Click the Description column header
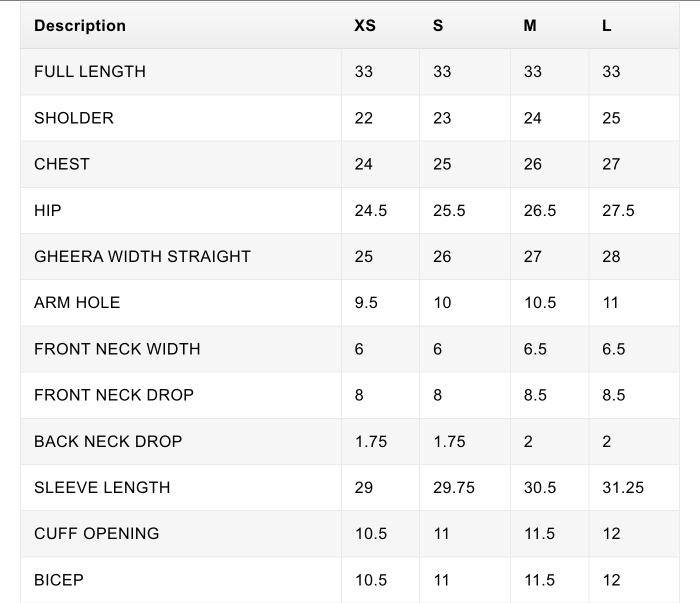The width and height of the screenshot is (700, 603). [80, 25]
